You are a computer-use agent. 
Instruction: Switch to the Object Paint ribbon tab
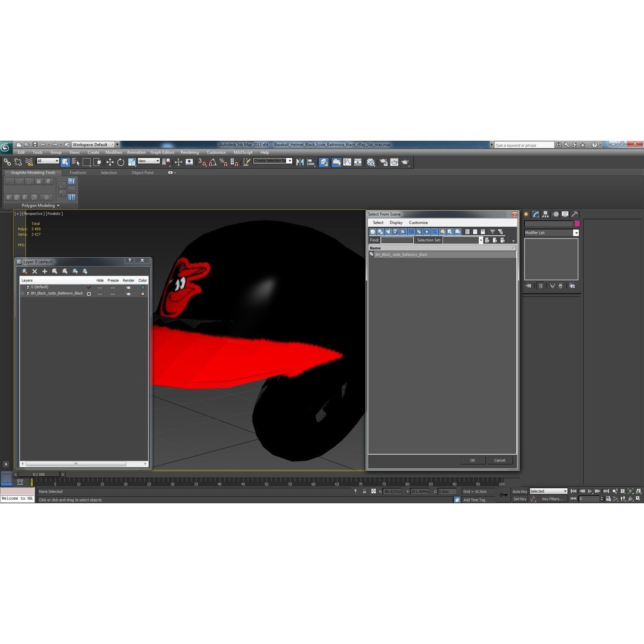click(143, 173)
